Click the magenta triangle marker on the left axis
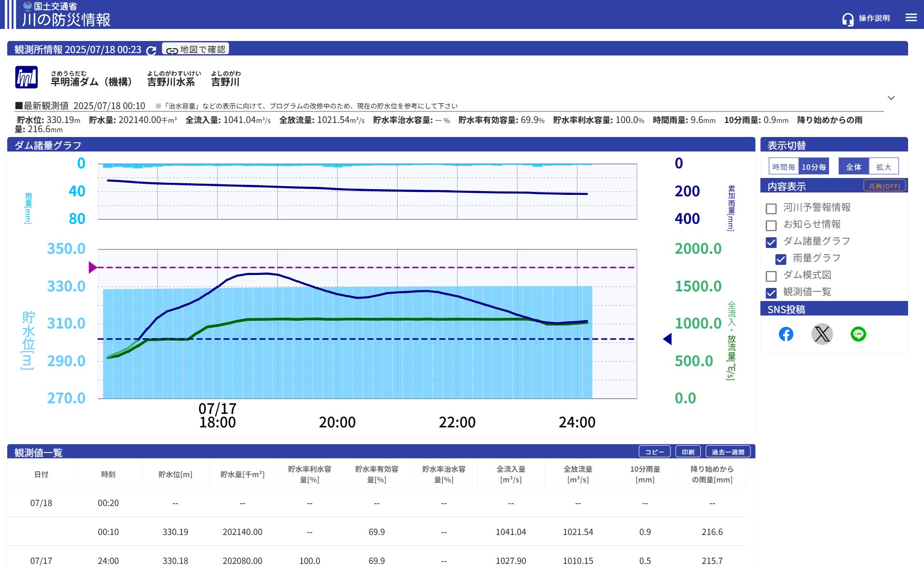Viewport: 924px width, 575px height. point(93,267)
